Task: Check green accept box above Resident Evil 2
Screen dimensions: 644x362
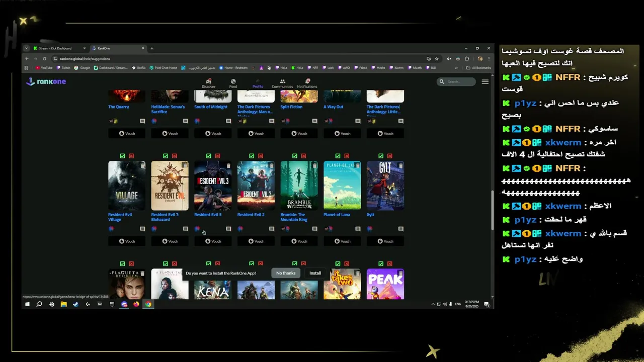Action: click(252, 156)
